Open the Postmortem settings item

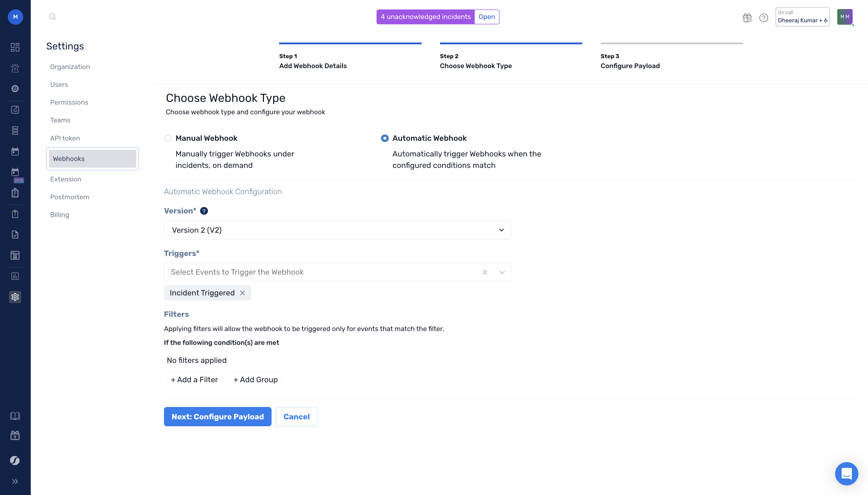point(69,197)
